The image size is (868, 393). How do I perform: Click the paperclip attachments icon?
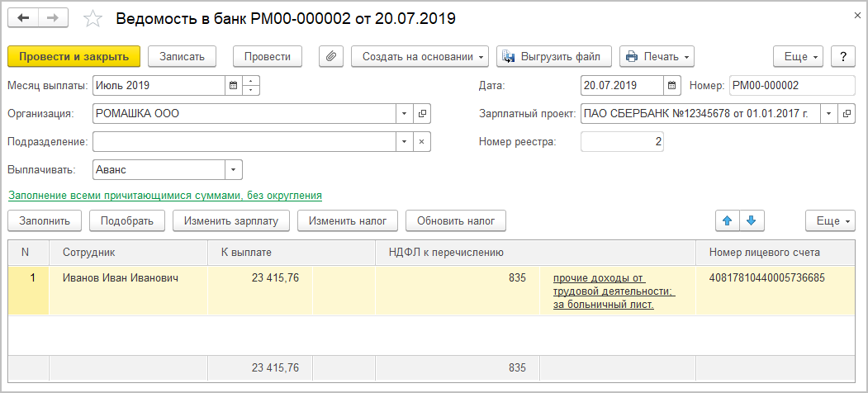[x=330, y=56]
